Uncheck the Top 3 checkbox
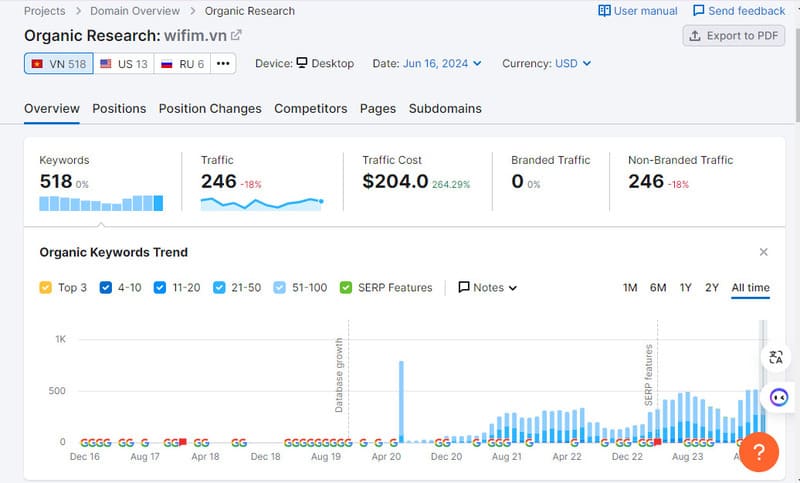800x483 pixels. click(45, 288)
